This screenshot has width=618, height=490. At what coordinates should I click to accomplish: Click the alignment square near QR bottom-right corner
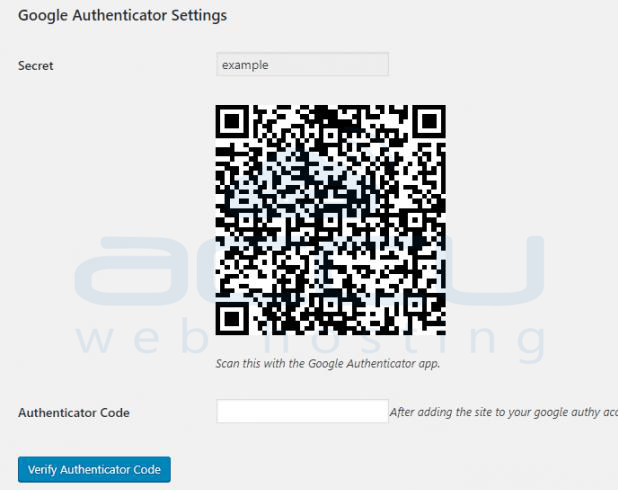click(x=415, y=304)
